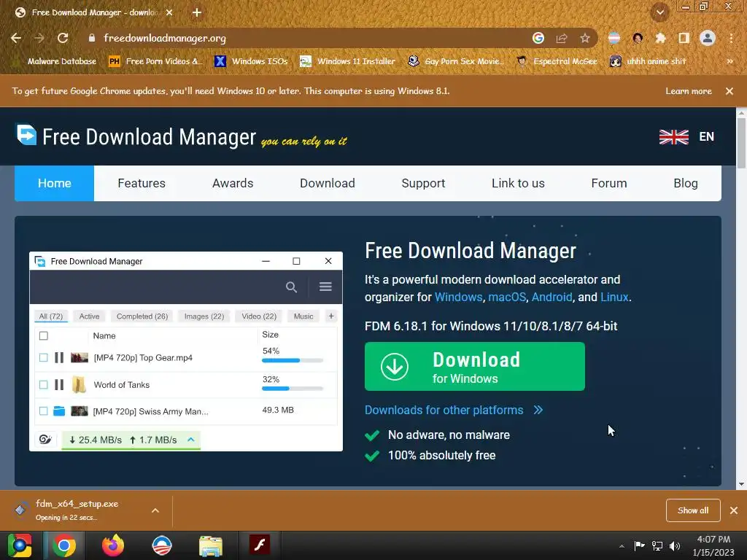This screenshot has height=560, width=747.
Task: Open the Download nav tab
Action: pyautogui.click(x=328, y=183)
